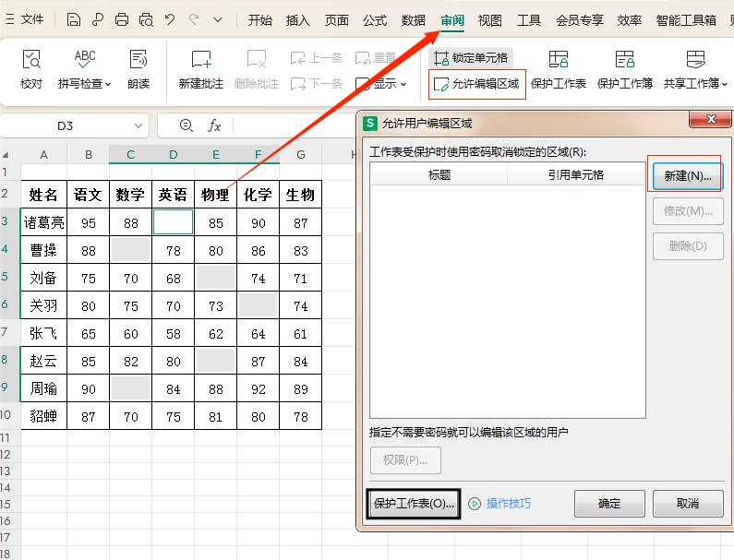Click the zoom magnifier icon by formula bar

pyautogui.click(x=186, y=125)
